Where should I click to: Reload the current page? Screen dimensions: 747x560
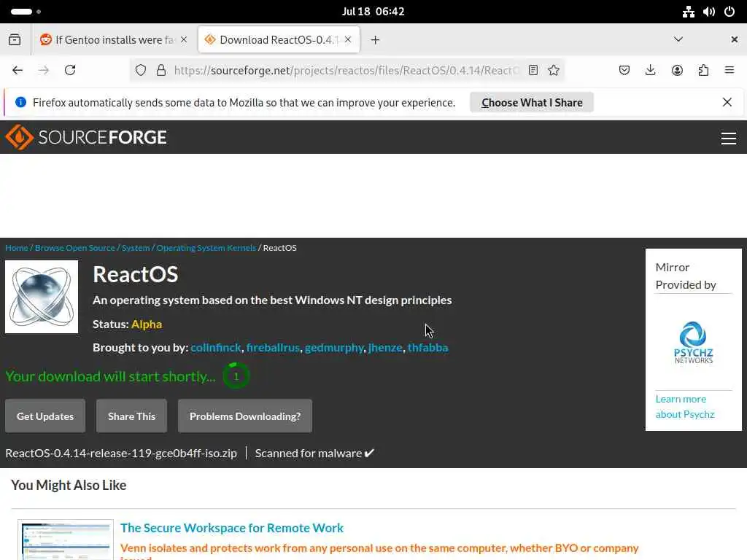coord(70,71)
